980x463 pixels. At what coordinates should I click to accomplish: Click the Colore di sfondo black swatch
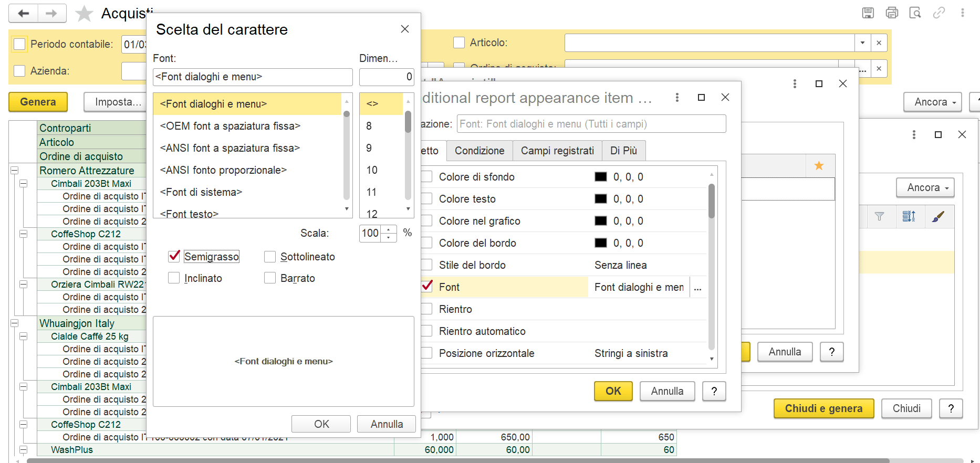600,177
